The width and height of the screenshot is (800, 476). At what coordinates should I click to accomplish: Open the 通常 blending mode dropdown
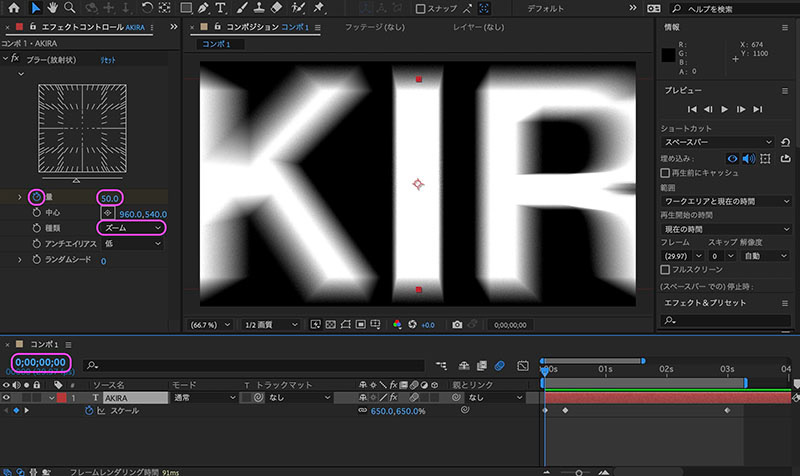(204, 397)
